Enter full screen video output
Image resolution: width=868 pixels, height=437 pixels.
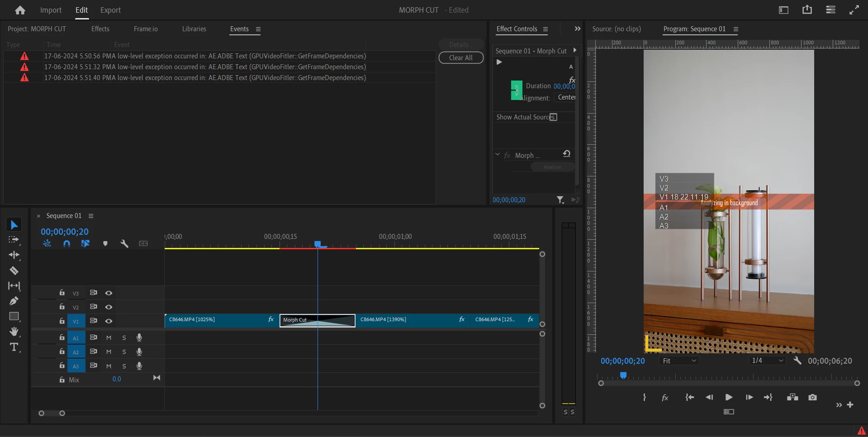coord(854,10)
